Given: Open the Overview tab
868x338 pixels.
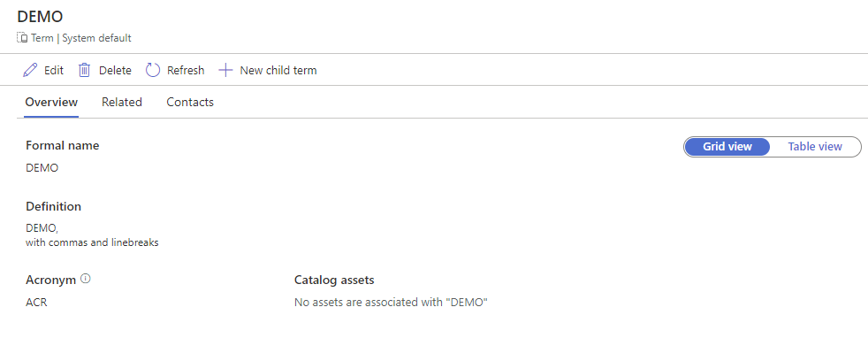Looking at the screenshot, I should click(x=51, y=102).
